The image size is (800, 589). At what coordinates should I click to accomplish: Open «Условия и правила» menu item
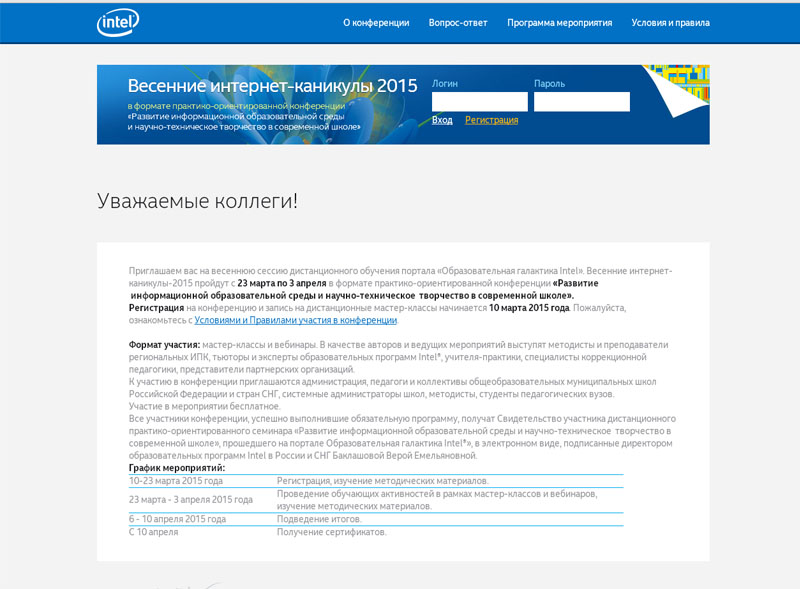[x=670, y=23]
